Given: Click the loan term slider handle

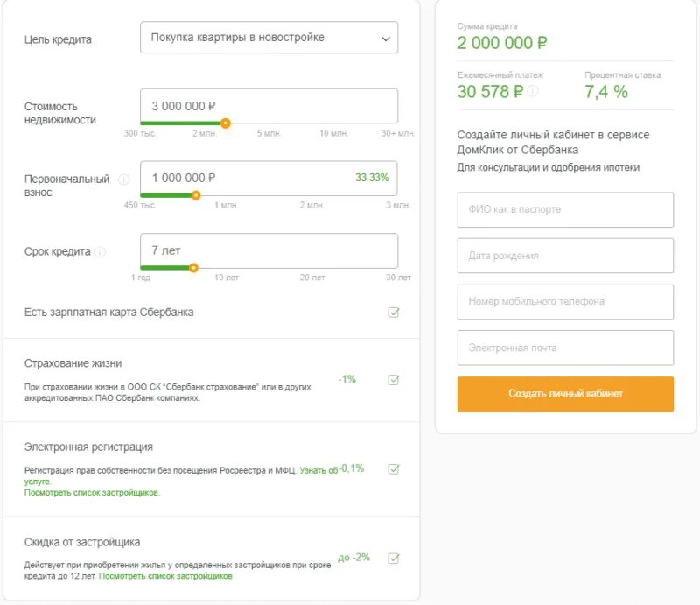Looking at the screenshot, I should tap(193, 268).
